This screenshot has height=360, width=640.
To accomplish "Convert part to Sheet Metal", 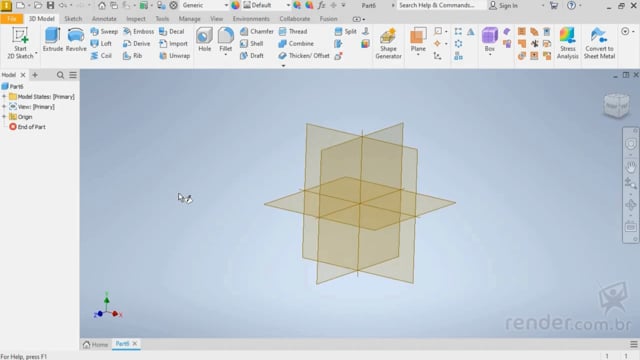I will click(x=599, y=43).
